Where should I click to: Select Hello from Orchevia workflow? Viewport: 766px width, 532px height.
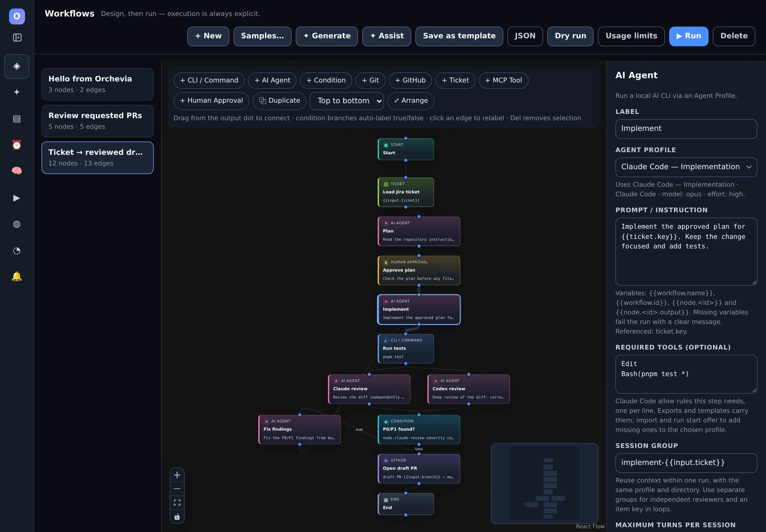pyautogui.click(x=97, y=84)
